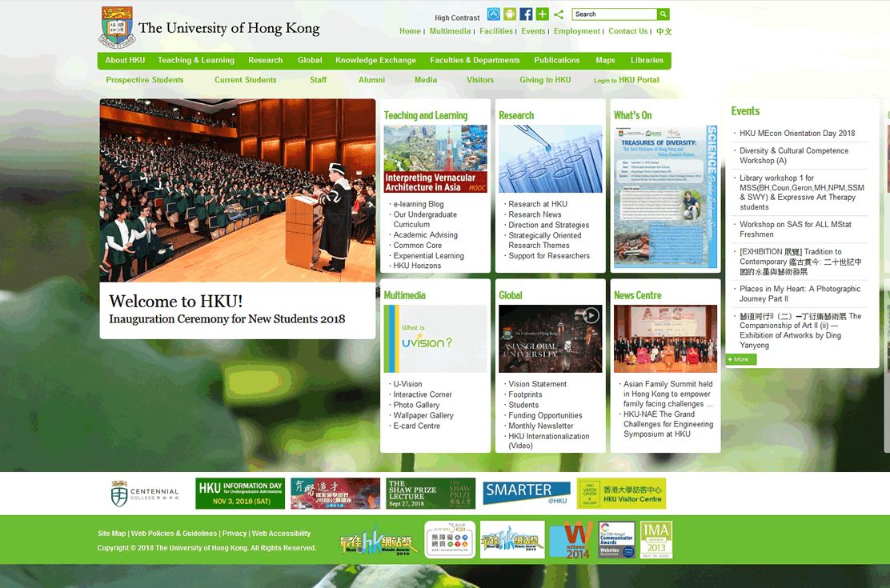The image size is (890, 588).
Task: Go to the Alumni section
Action: (x=372, y=80)
